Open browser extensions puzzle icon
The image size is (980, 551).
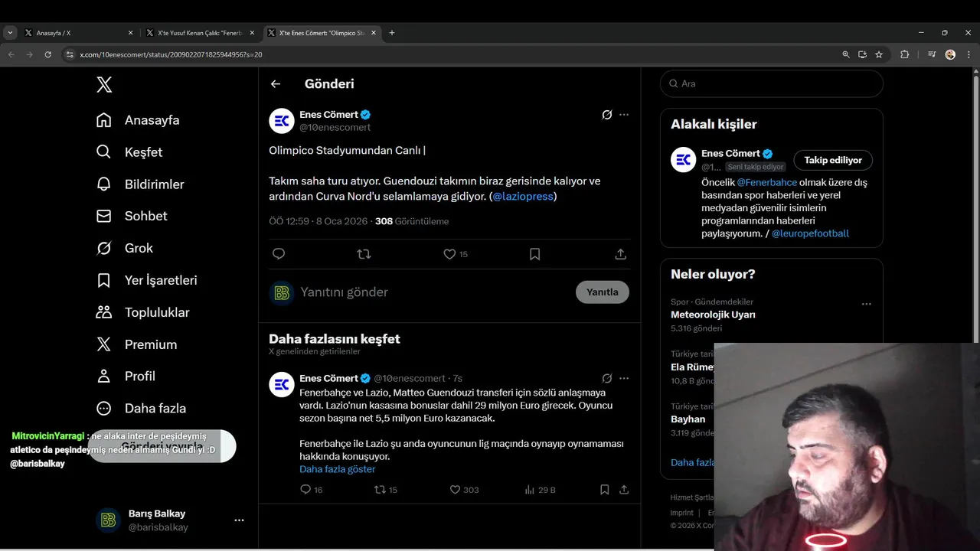click(x=905, y=54)
